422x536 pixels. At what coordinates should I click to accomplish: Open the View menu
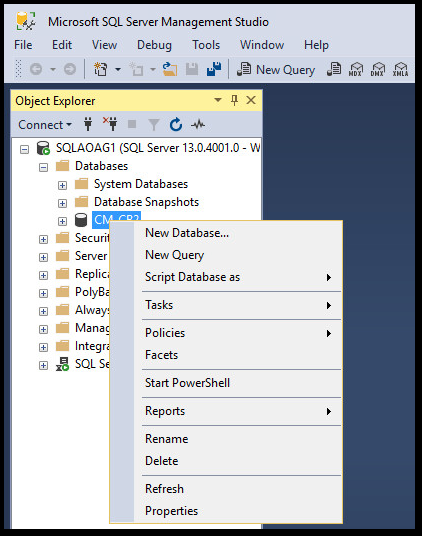[x=104, y=45]
